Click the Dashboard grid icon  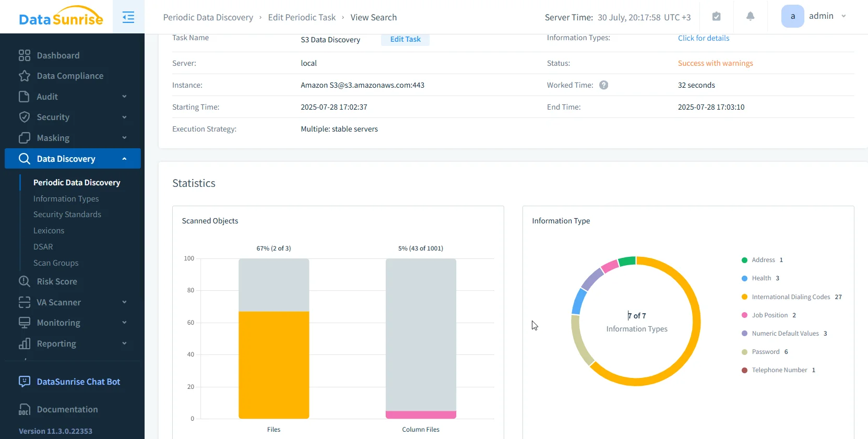tap(25, 55)
